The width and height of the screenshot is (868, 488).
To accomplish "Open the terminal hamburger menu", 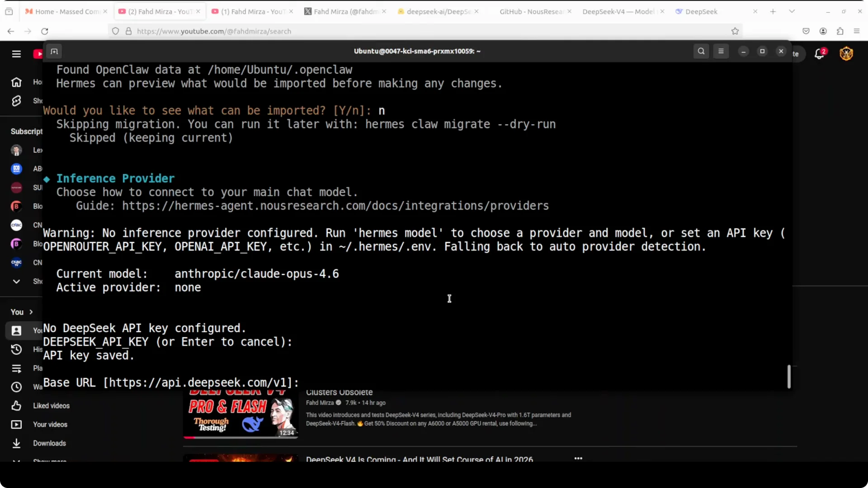I will (721, 51).
